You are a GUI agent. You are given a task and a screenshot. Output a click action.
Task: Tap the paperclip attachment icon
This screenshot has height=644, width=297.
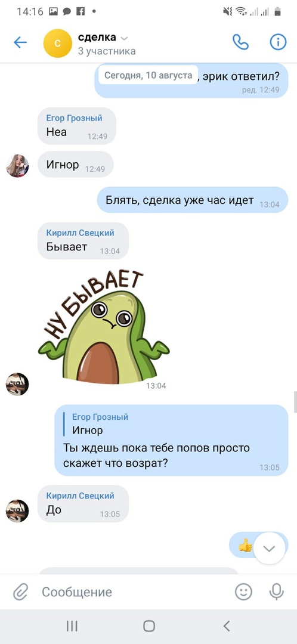pyautogui.click(x=20, y=592)
